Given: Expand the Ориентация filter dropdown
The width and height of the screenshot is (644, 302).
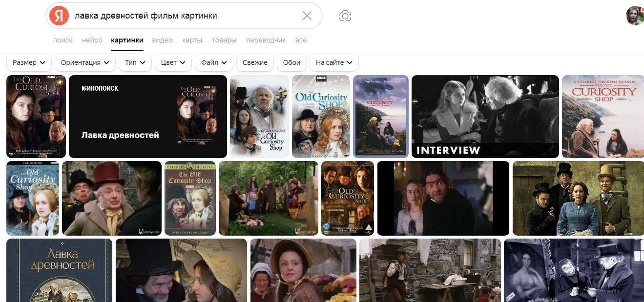Looking at the screenshot, I should pos(85,62).
